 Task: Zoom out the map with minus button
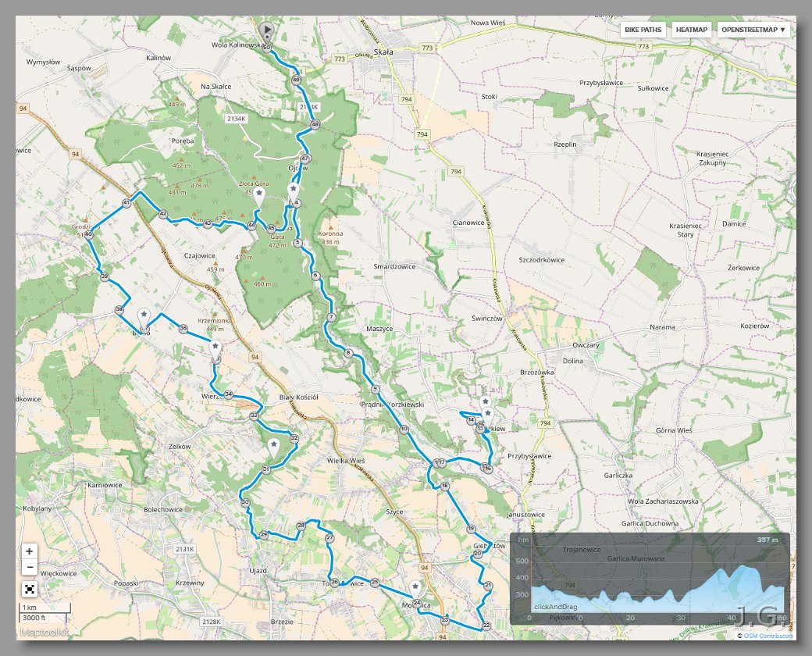point(29,567)
